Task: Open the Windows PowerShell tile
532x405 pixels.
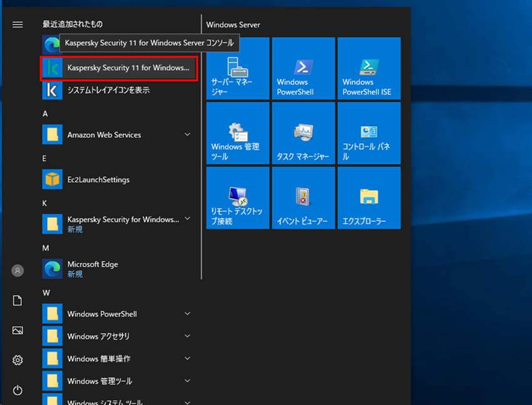Action: (x=304, y=68)
